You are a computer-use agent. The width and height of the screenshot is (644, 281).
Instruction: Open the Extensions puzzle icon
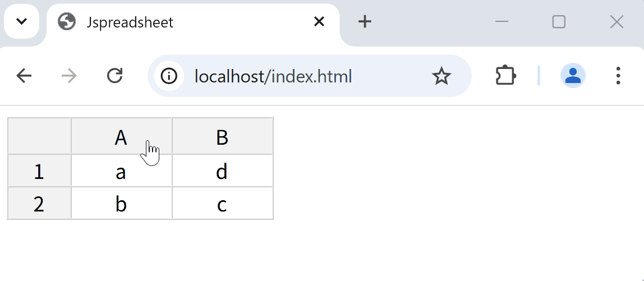coord(505,76)
